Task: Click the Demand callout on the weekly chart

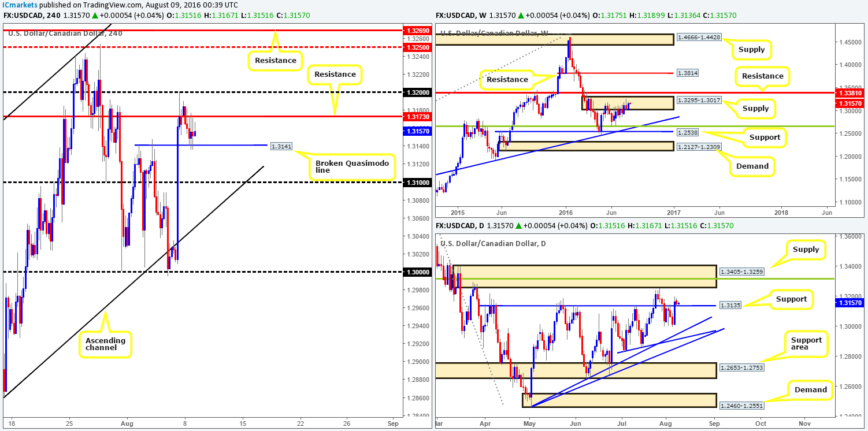Action: click(x=753, y=166)
